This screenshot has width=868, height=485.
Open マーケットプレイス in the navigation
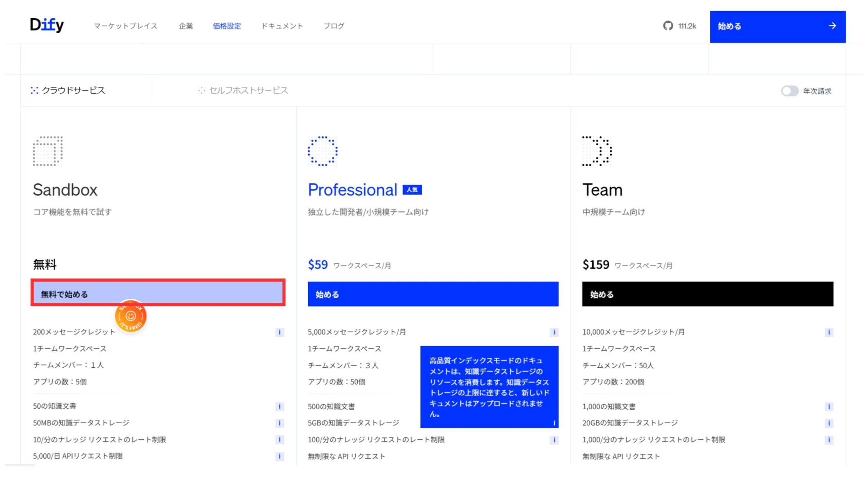125,26
